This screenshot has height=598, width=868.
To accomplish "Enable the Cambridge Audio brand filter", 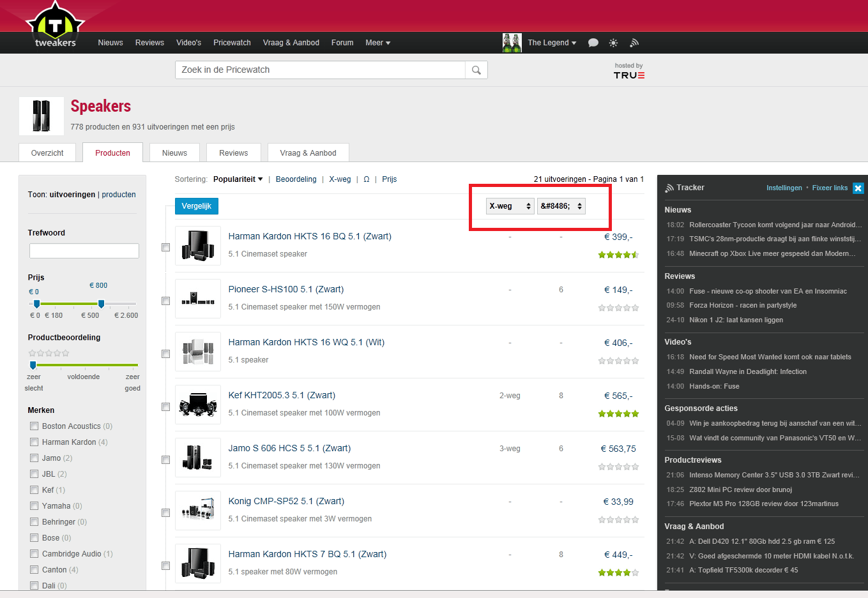I will pos(34,553).
